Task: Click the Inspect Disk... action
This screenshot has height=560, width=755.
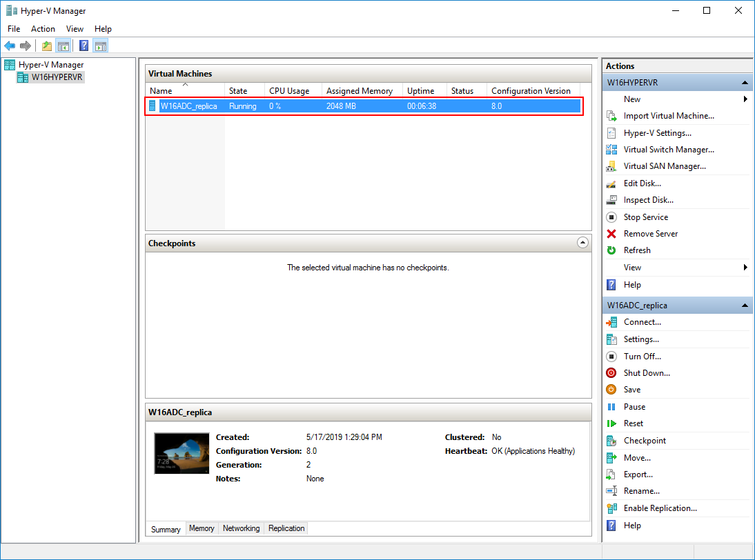Action: point(649,200)
